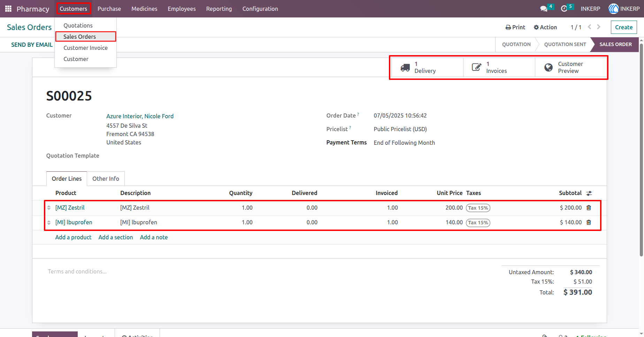Image resolution: width=644 pixels, height=337 pixels.
Task: Open Azure Interior, Nicole Ford customer link
Action: point(140,116)
